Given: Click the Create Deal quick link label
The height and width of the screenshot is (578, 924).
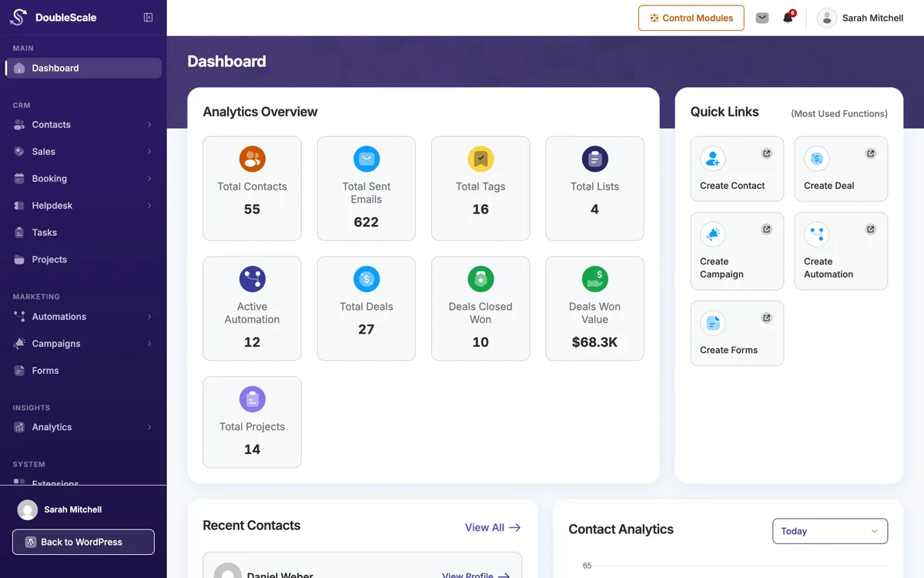Looking at the screenshot, I should tap(829, 186).
